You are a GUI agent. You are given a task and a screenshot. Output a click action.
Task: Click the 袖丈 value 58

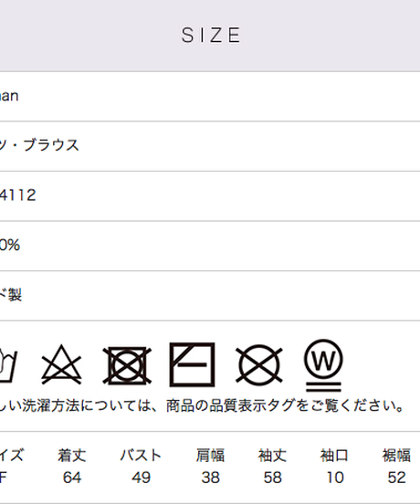(x=272, y=478)
